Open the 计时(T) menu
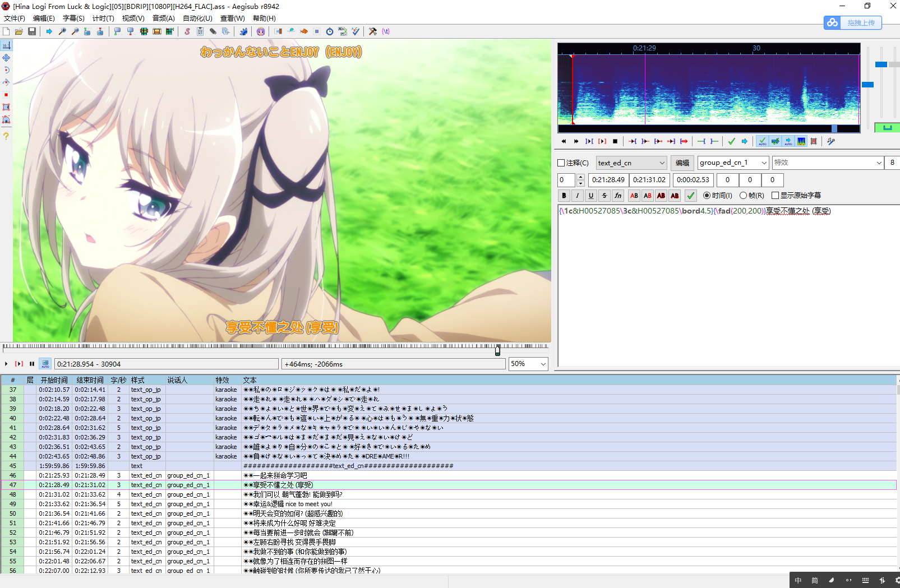The height and width of the screenshot is (588, 900). pyautogui.click(x=103, y=18)
